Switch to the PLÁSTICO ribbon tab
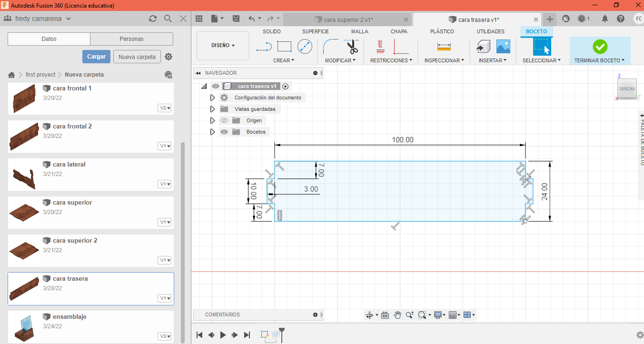 (x=442, y=31)
